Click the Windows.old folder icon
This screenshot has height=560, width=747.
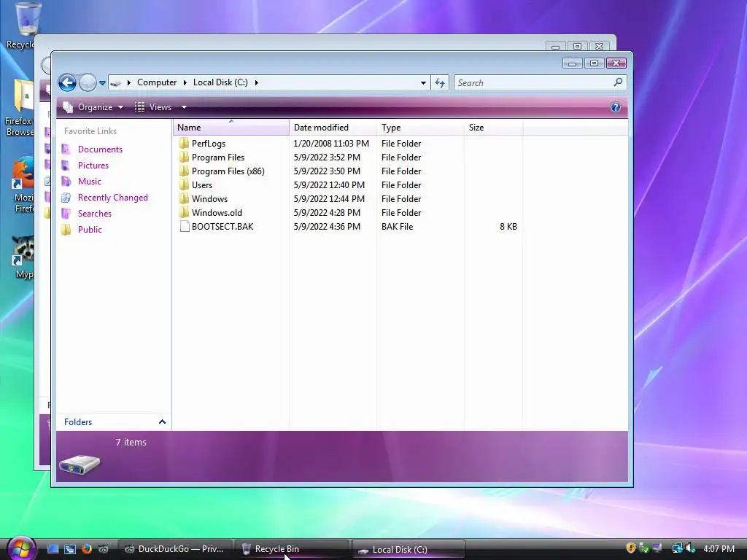185,212
